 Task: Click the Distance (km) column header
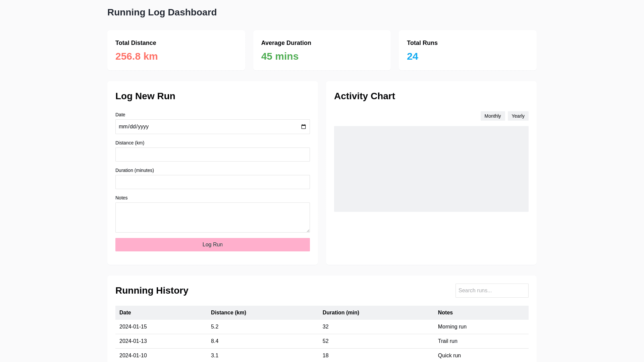click(228, 313)
